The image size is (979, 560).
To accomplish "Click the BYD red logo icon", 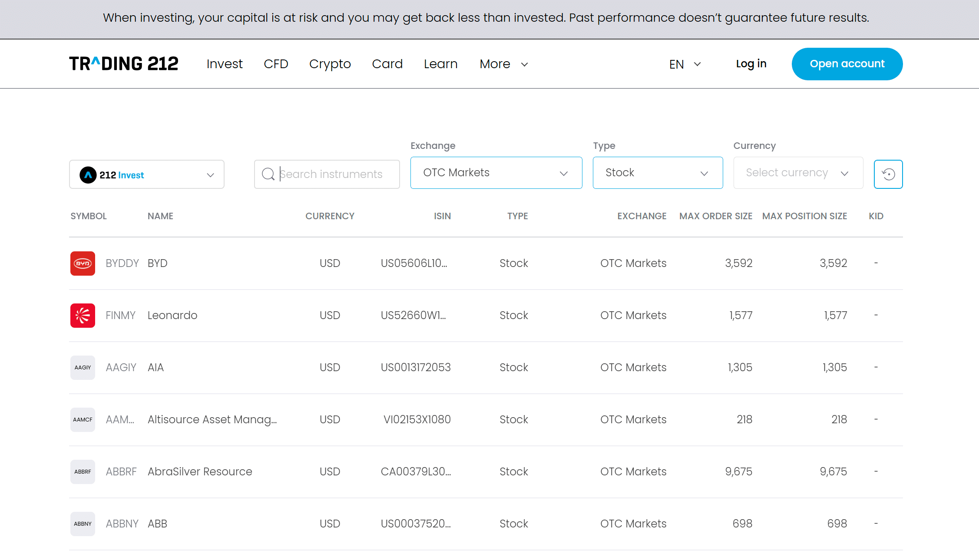I will coord(83,263).
